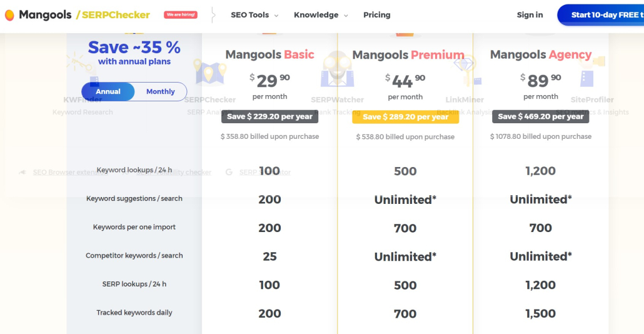The width and height of the screenshot is (644, 334).
Task: Click the /SERPChecker header title
Action: [113, 15]
